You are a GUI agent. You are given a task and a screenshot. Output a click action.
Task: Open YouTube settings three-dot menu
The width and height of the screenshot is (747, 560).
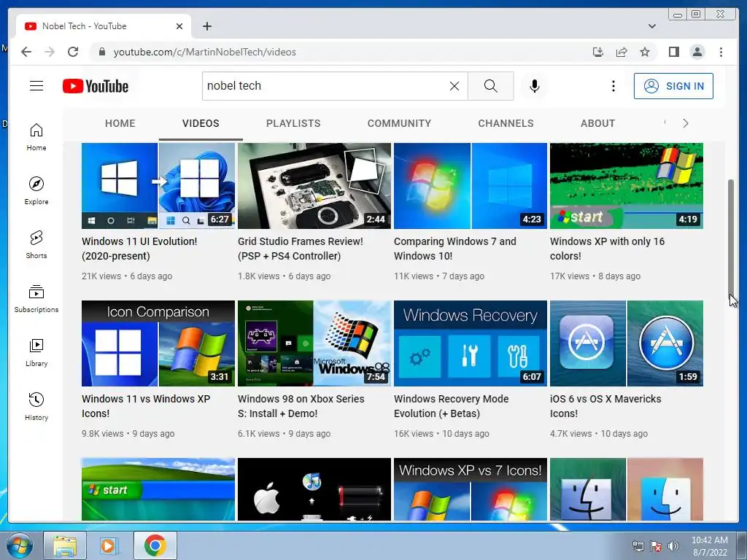pyautogui.click(x=613, y=86)
